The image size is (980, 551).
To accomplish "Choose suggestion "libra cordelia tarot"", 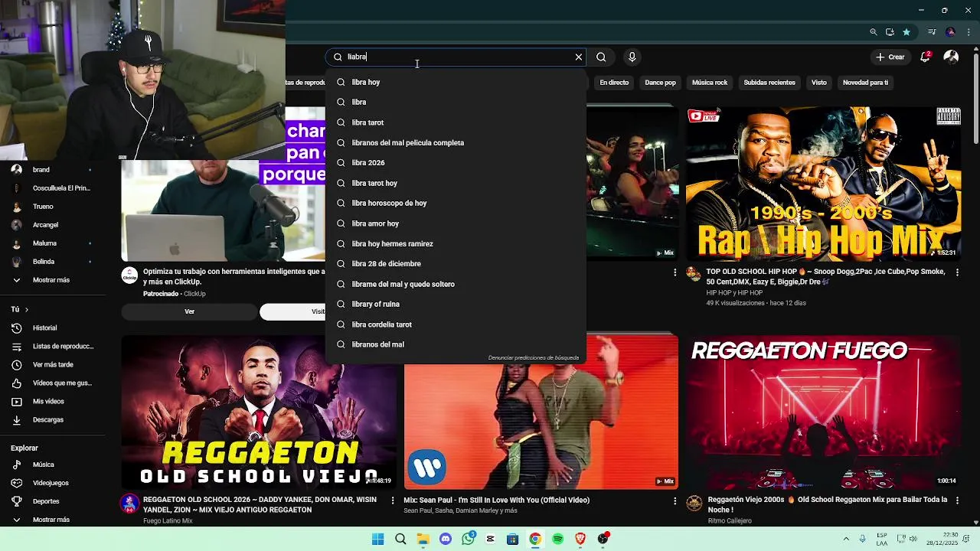I will 456,324.
